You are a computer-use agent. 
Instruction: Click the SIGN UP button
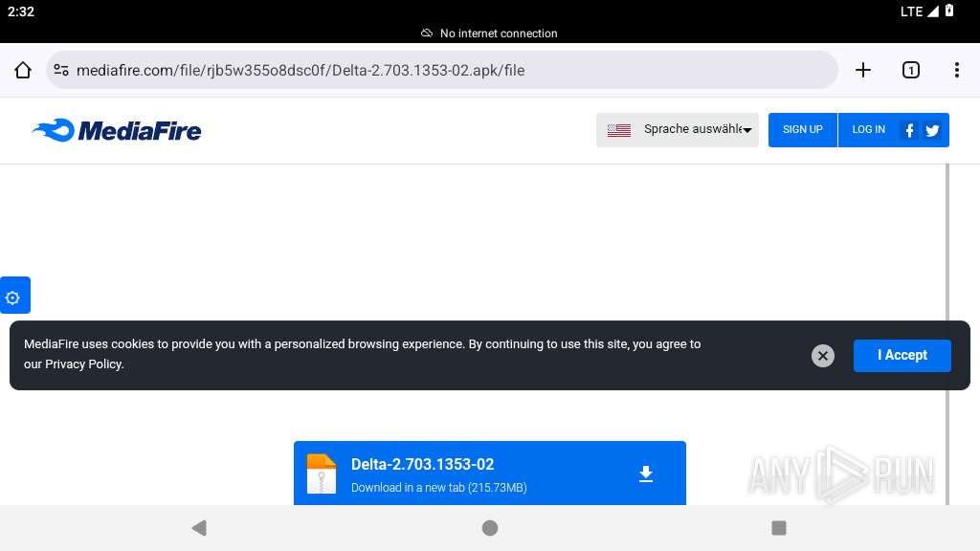click(803, 130)
